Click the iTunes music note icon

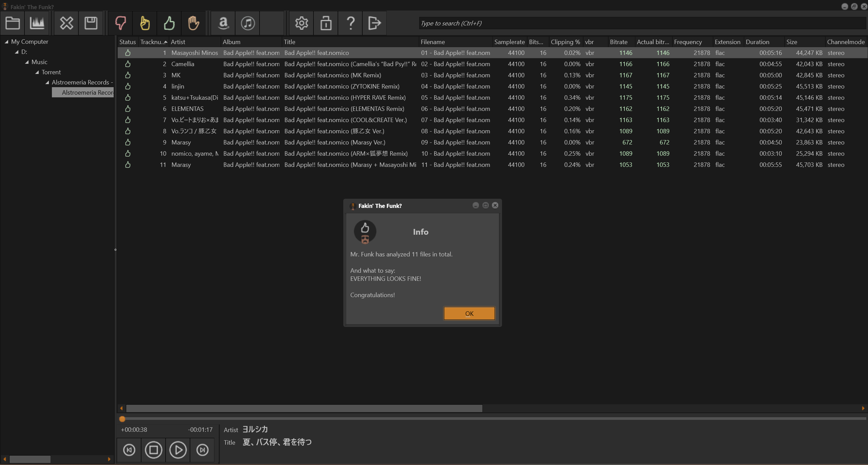[248, 23]
